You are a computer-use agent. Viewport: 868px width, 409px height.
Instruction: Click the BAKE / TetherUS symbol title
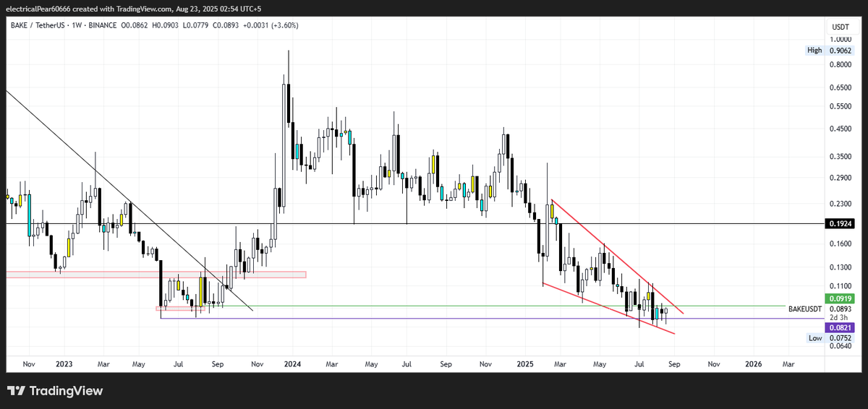coord(36,25)
